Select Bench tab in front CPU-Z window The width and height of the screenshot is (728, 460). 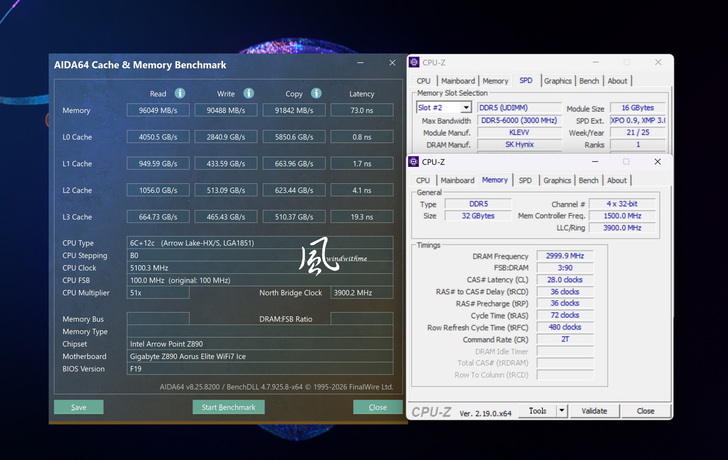[588, 180]
